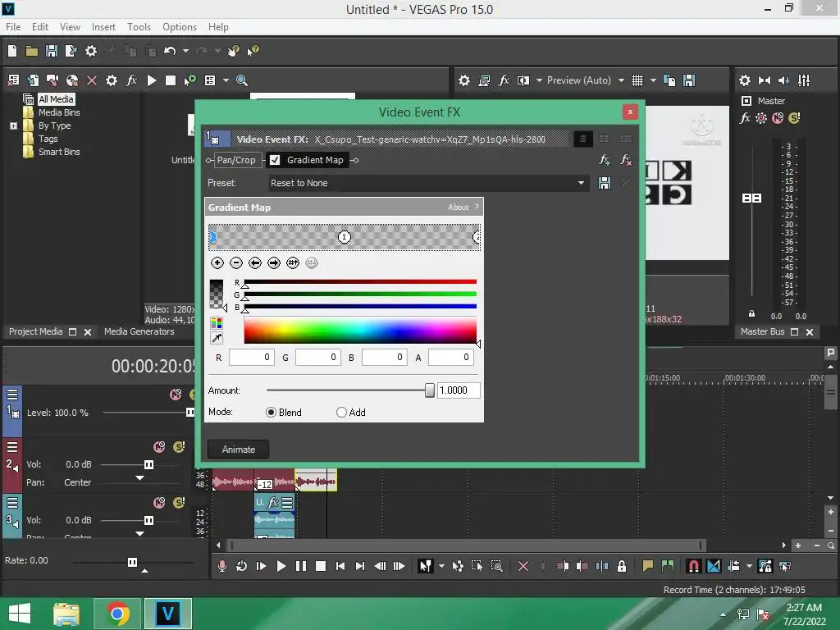Click the R value input field
840x630 pixels.
point(251,358)
